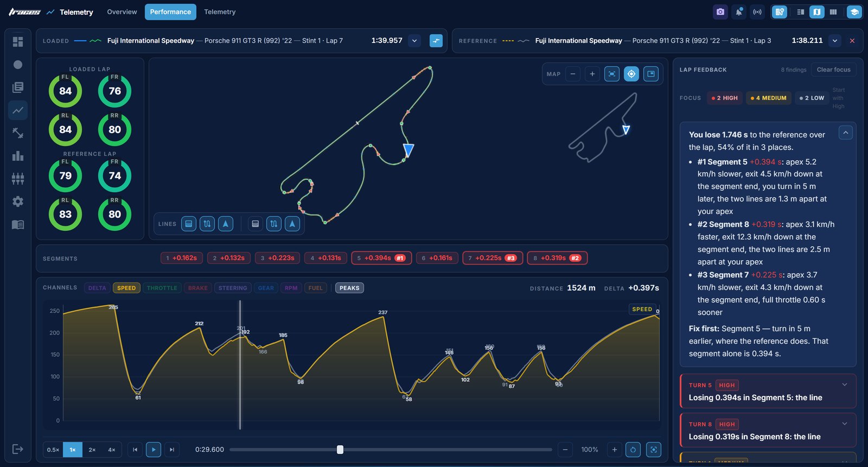Screen dimensions: 868x467
Task: Expand the Turn 8 HIGH finding
Action: click(768, 430)
